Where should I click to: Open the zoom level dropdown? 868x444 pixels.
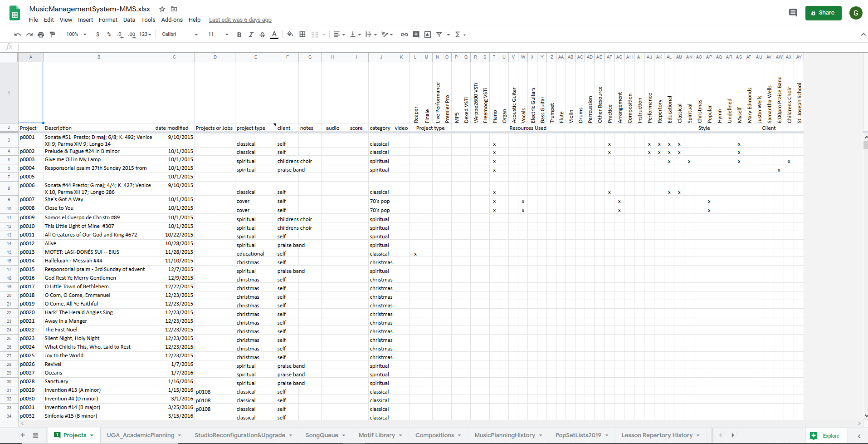pos(76,35)
